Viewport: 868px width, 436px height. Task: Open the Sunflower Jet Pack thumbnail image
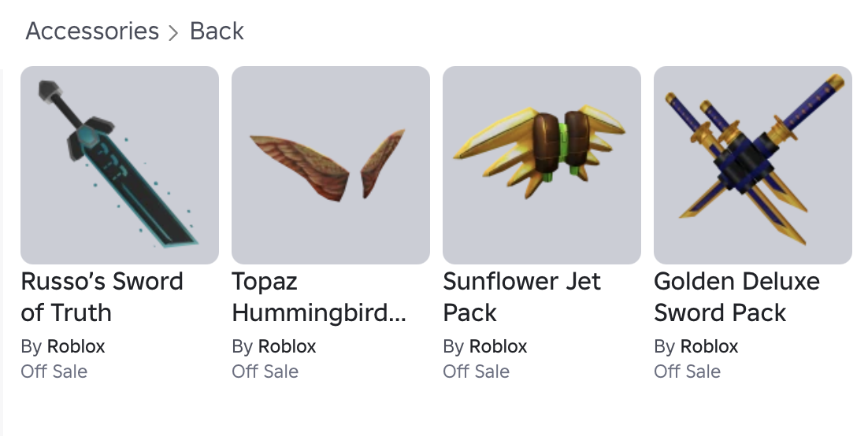pos(542,165)
